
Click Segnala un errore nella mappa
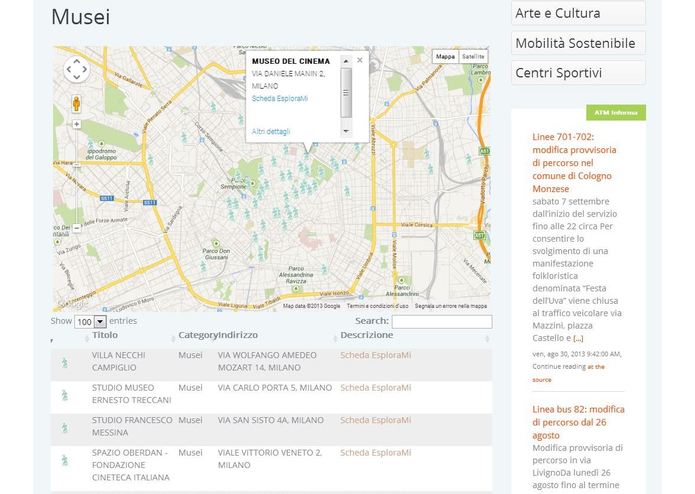pyautogui.click(x=451, y=306)
